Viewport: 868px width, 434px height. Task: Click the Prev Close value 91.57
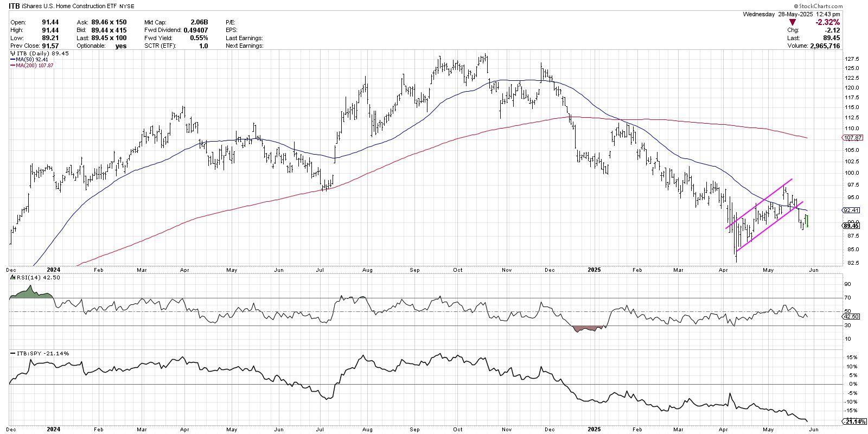click(x=50, y=46)
